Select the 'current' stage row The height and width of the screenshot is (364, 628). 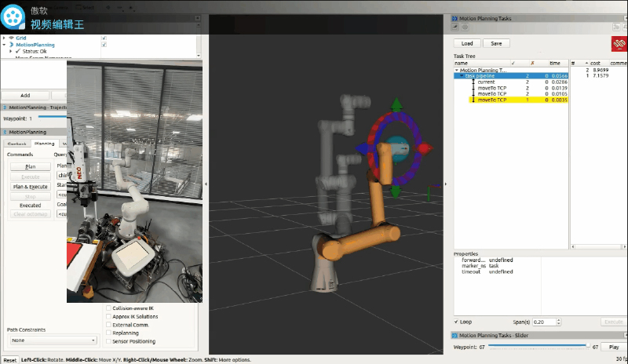click(511, 82)
